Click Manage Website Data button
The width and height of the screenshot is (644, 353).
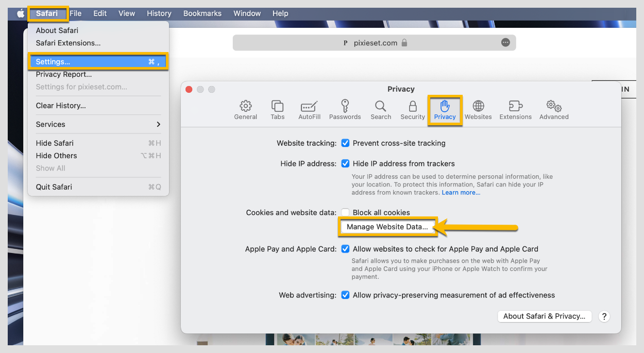(x=387, y=227)
